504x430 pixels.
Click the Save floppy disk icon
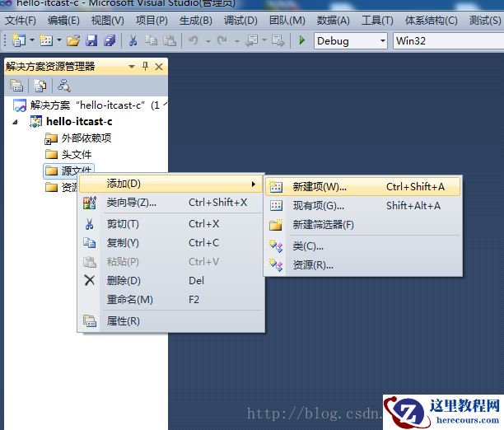coord(91,41)
